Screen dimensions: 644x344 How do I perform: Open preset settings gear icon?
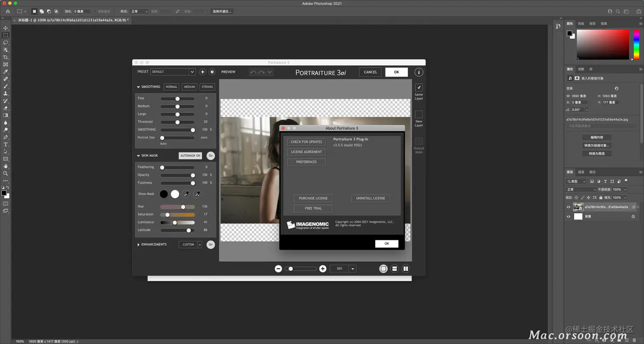(x=212, y=72)
